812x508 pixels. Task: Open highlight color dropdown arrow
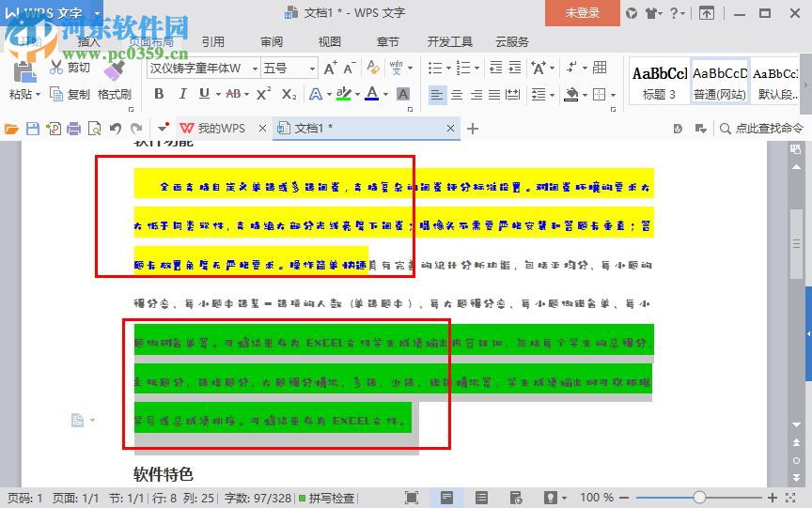357,95
